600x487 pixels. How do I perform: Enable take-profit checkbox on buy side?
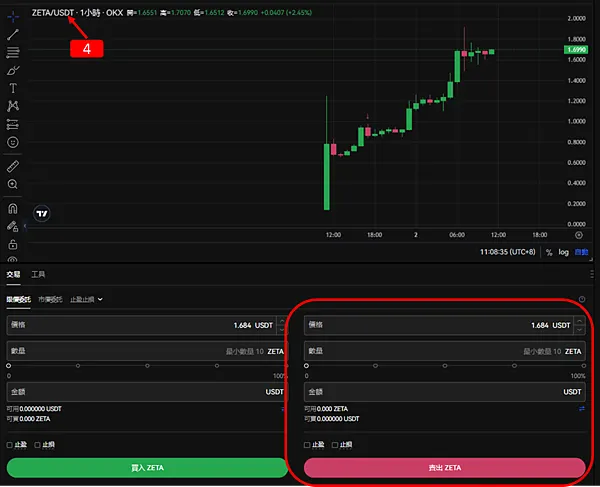[x=9, y=445]
